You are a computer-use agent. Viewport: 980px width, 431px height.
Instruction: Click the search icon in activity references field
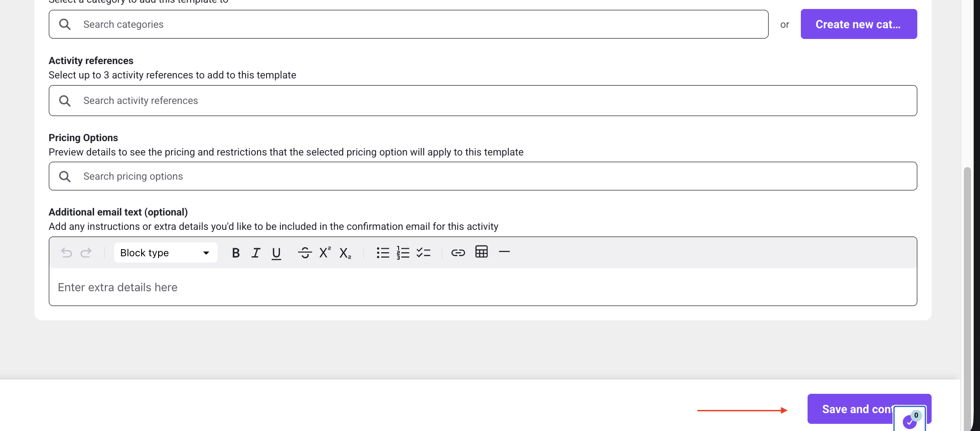point(65,101)
